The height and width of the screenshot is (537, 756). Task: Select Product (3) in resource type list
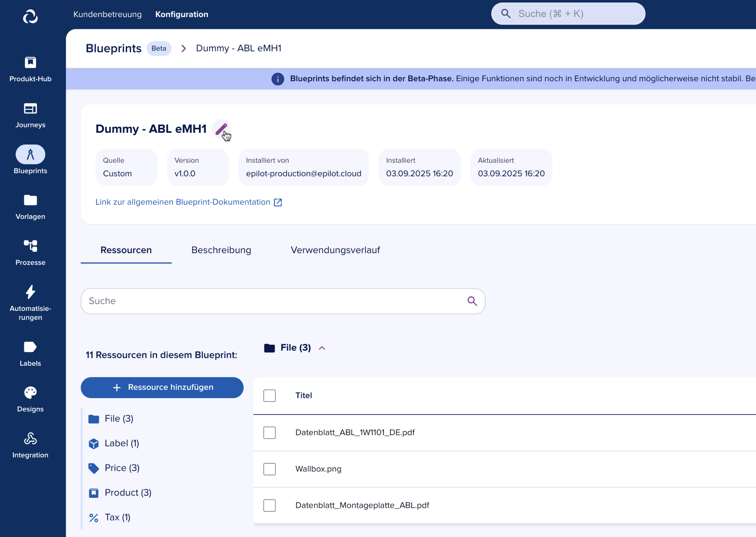128,492
